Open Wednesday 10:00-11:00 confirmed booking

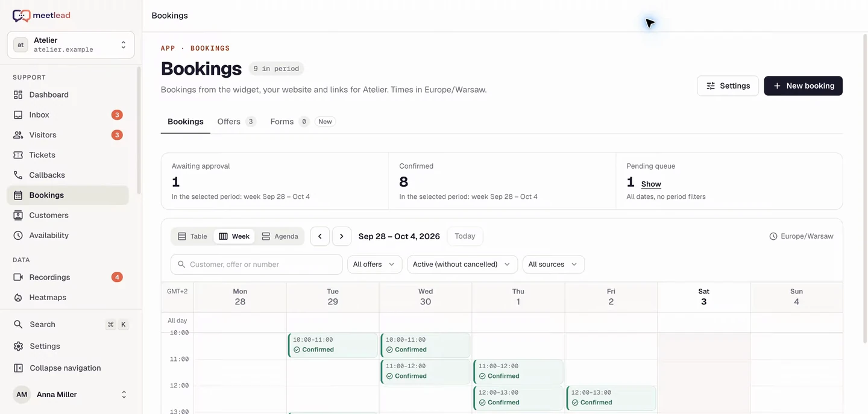pyautogui.click(x=426, y=345)
